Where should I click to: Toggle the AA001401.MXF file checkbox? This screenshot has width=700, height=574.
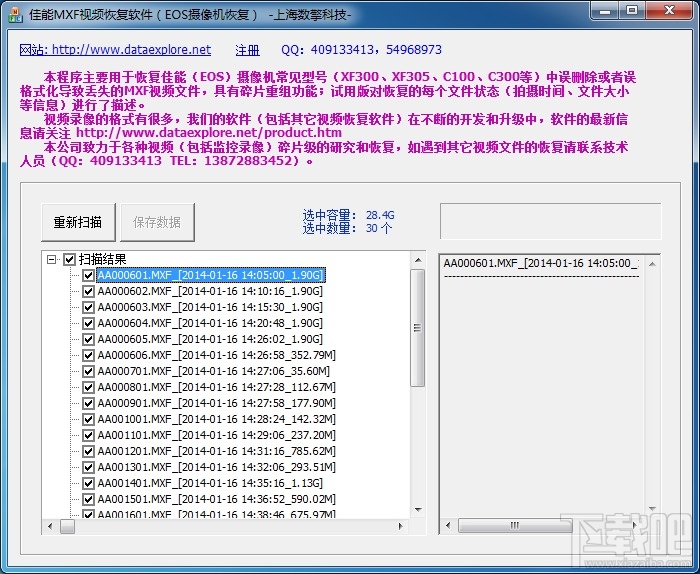pyautogui.click(x=88, y=483)
